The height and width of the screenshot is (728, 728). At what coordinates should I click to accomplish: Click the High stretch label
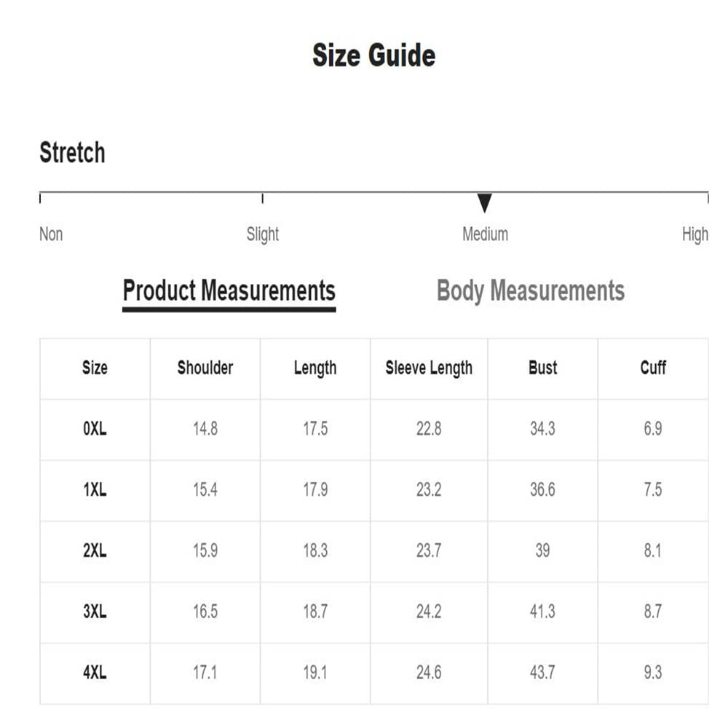(695, 234)
